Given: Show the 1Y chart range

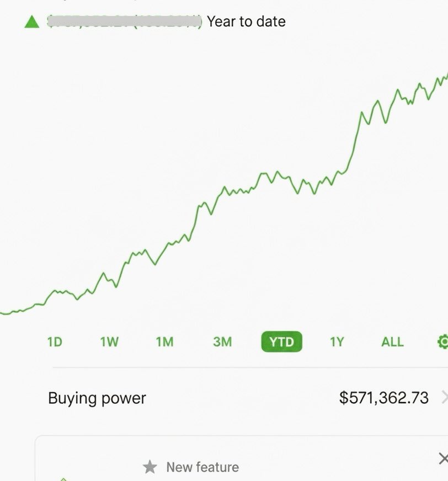Looking at the screenshot, I should click(x=337, y=342).
